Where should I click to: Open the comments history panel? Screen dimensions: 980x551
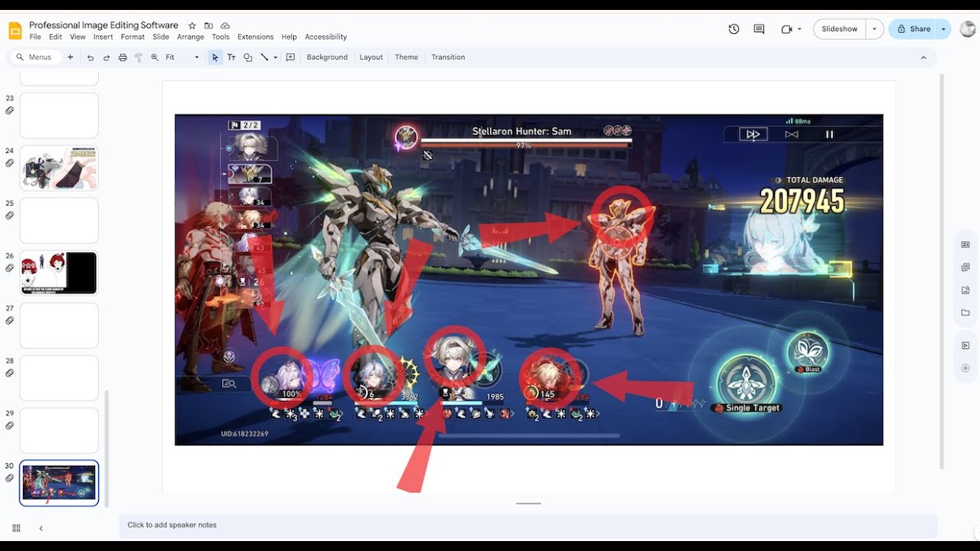pos(759,29)
